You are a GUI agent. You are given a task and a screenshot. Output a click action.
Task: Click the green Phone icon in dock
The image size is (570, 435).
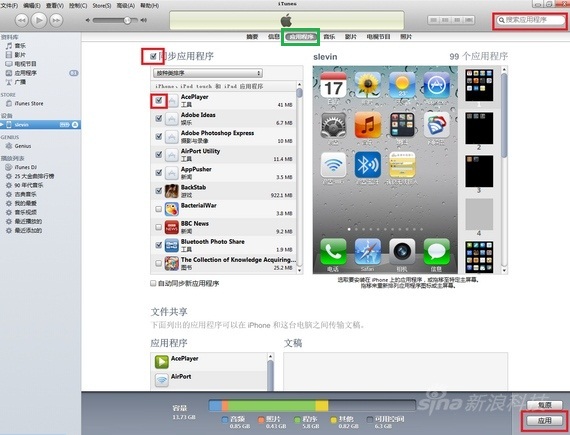[333, 252]
